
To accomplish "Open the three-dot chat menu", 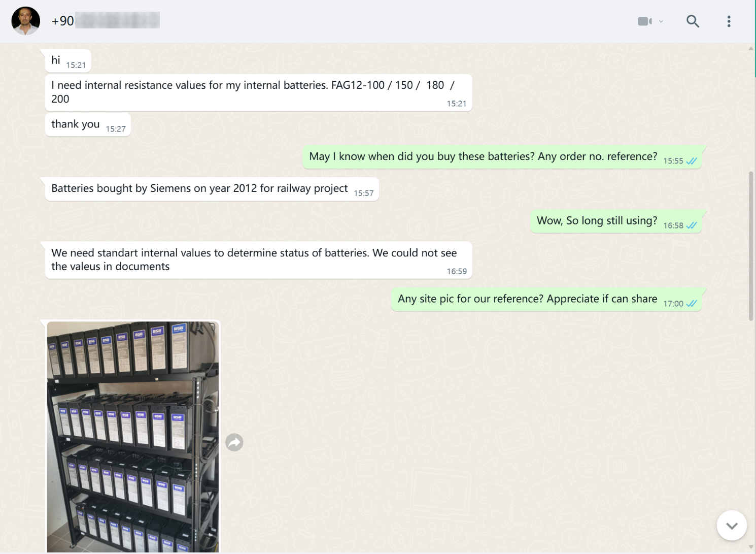I will point(729,21).
